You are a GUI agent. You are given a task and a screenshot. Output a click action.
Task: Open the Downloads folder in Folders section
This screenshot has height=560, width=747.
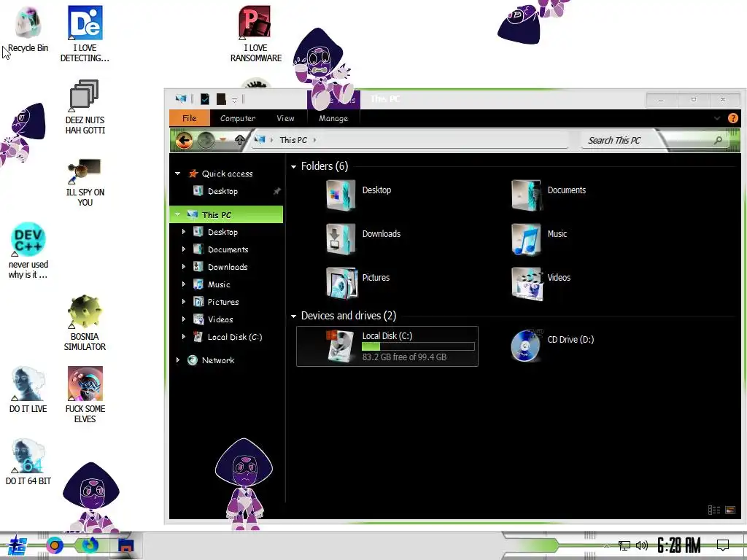363,238
